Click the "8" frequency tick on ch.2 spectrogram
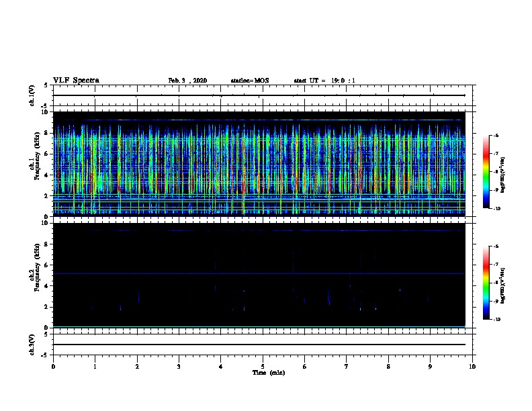532x411 pixels. point(47,244)
